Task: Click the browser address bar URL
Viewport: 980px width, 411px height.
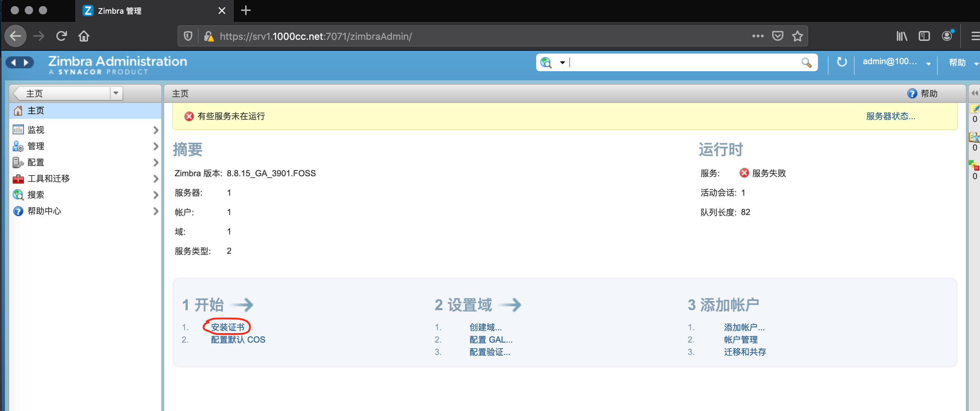Action: pyautogui.click(x=316, y=36)
